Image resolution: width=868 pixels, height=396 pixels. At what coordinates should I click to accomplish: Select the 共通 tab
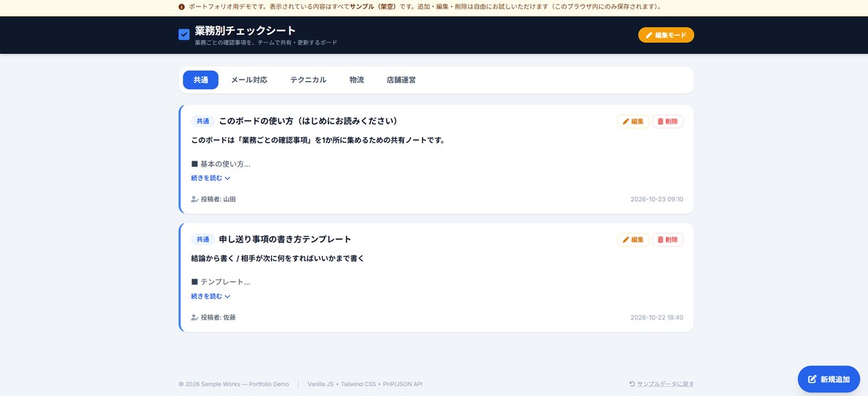201,80
